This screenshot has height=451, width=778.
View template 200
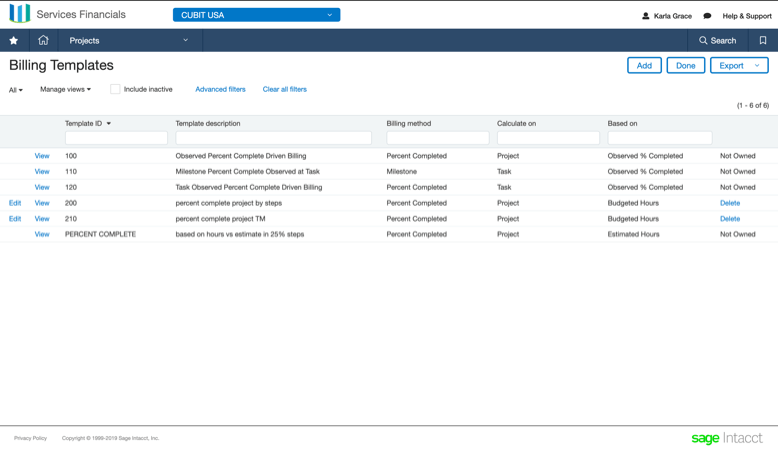click(42, 203)
